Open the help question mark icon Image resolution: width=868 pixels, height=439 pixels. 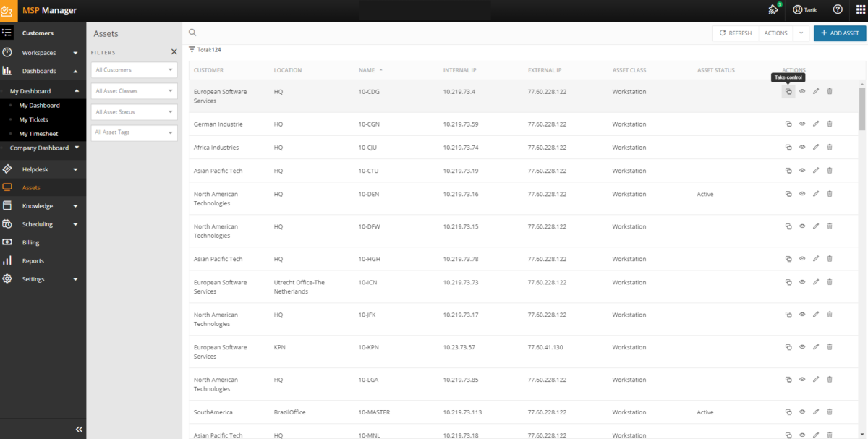point(838,10)
